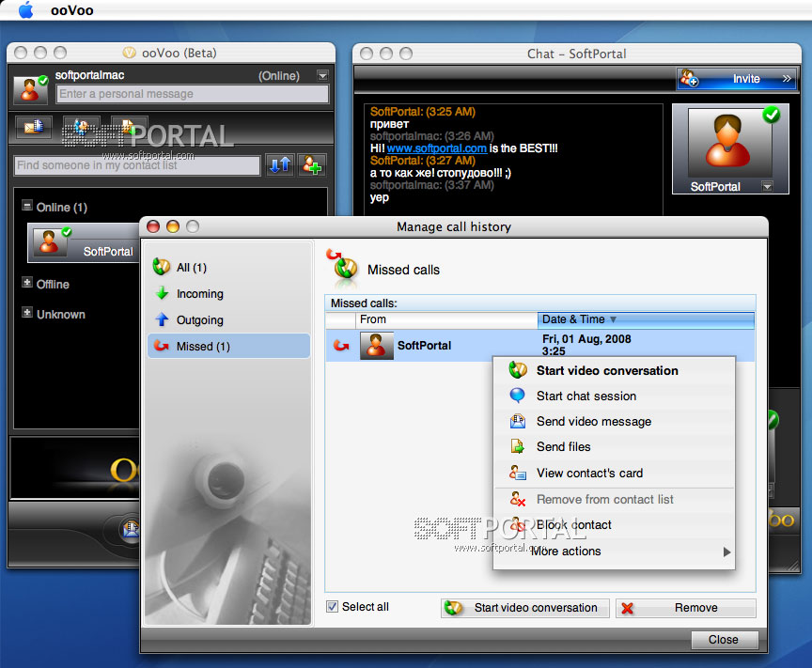Select SoftPortal in the contact list
The image size is (812, 668).
click(84, 242)
